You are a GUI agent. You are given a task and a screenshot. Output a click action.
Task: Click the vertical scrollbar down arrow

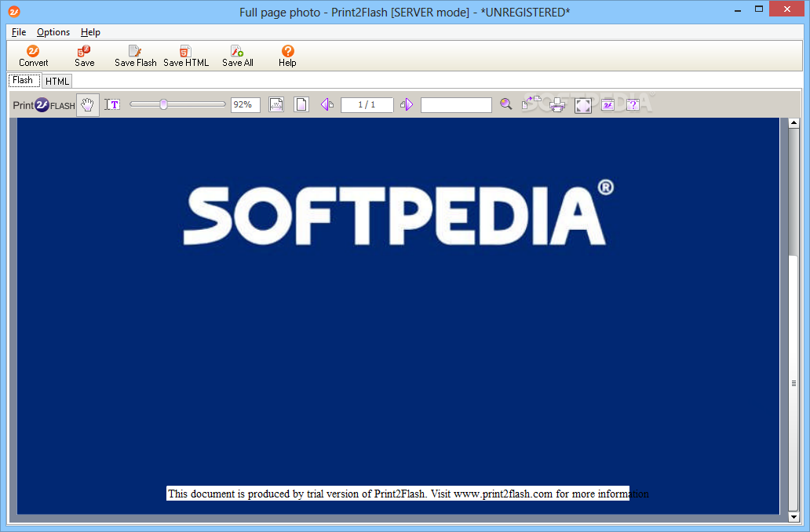pyautogui.click(x=794, y=516)
